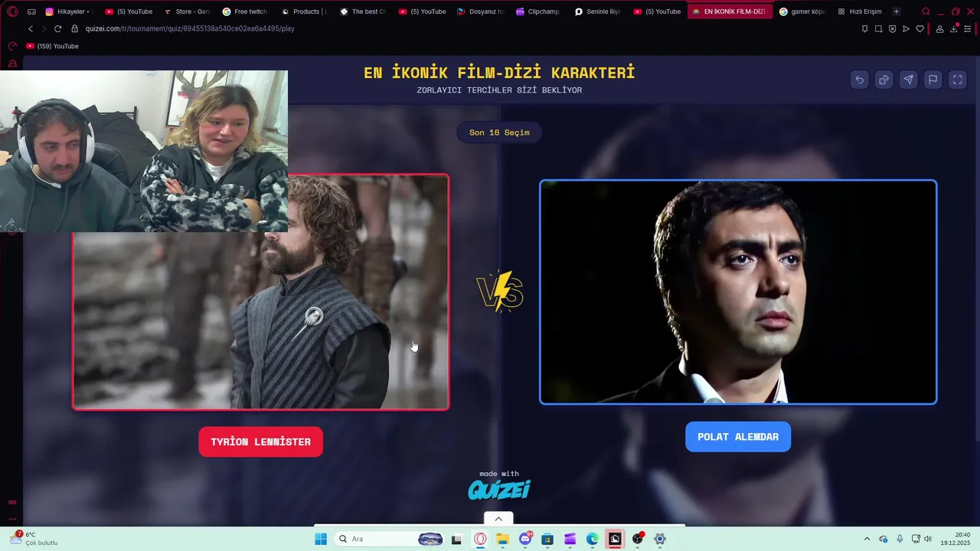
Task: Expand the bottom panel chevron arrow
Action: tap(498, 519)
